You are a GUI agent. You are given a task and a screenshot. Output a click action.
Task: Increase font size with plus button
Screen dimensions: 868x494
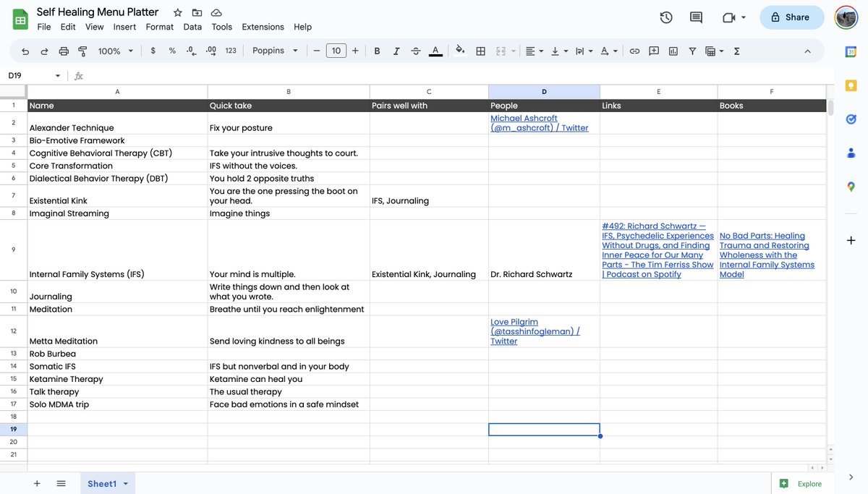pos(355,51)
